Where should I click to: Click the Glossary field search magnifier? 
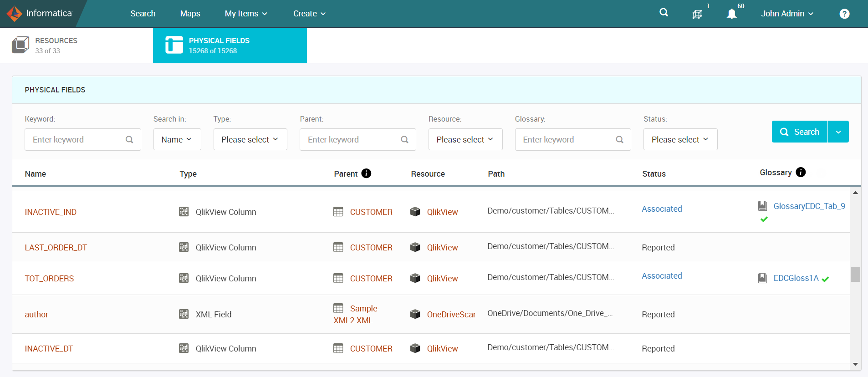[x=619, y=140]
